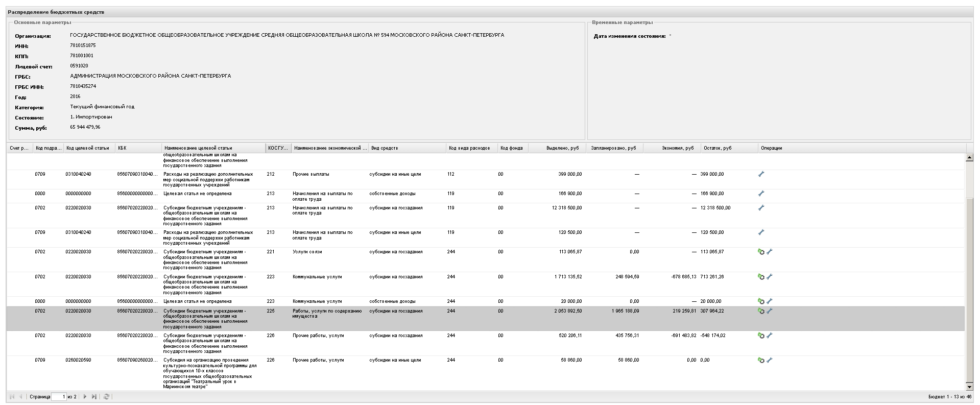
Task: Click state value '1. Импортирован'
Action: click(91, 117)
